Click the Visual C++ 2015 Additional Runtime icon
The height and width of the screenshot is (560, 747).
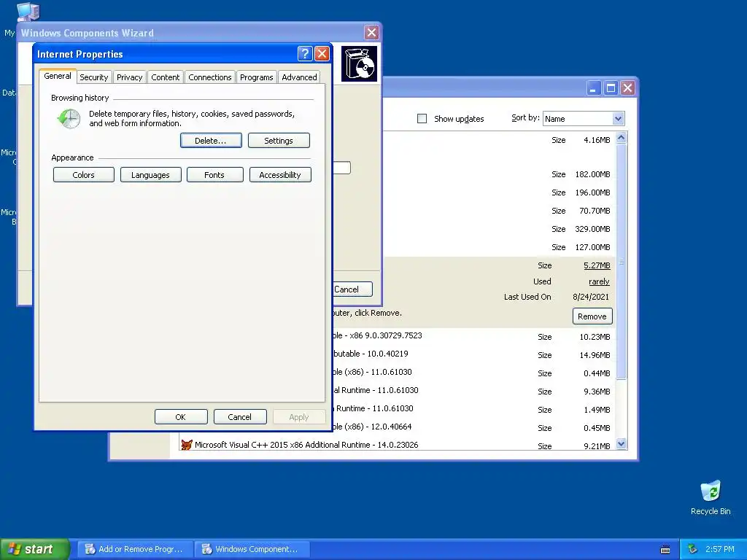[186, 445]
